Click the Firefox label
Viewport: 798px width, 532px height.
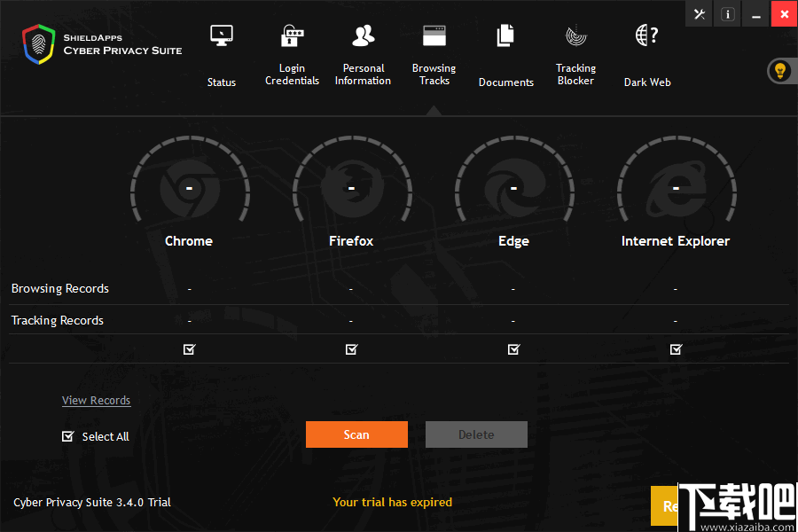[351, 241]
